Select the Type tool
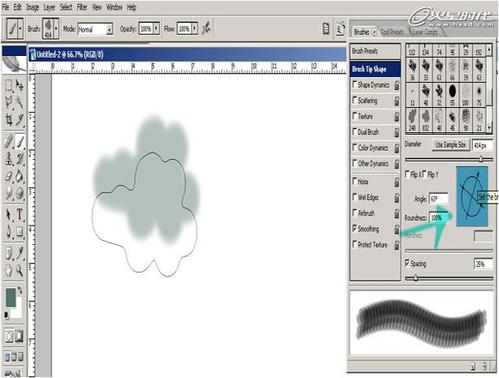 click(20, 214)
